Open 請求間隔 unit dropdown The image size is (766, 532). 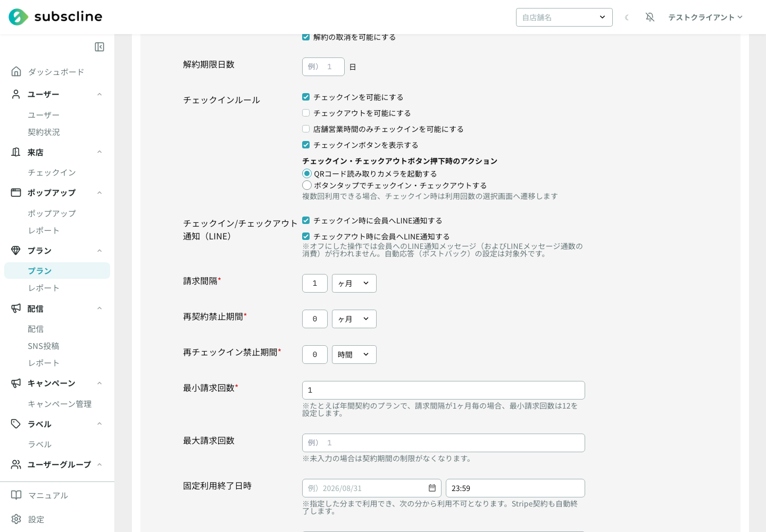[354, 283]
